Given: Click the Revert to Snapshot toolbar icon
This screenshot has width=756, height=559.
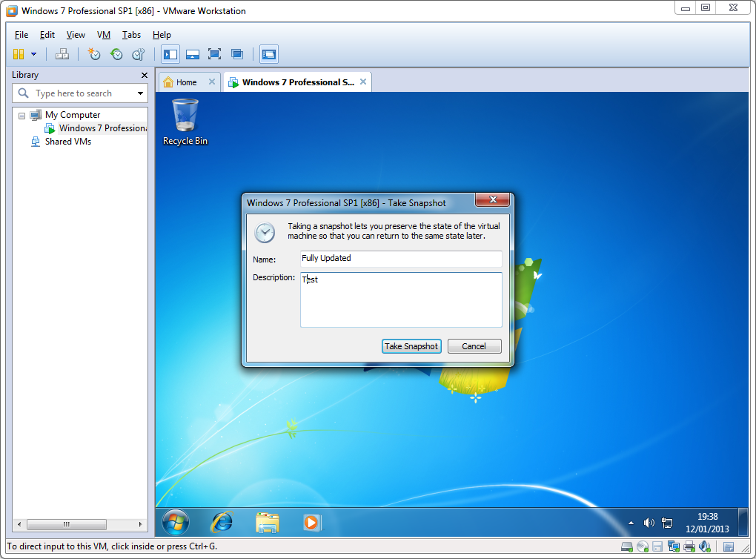Looking at the screenshot, I should click(116, 54).
